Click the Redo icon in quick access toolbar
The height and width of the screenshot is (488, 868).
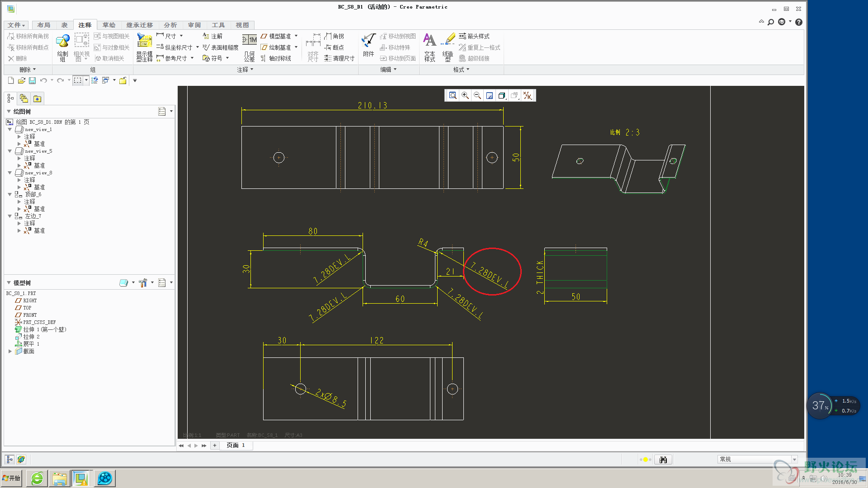click(x=60, y=80)
